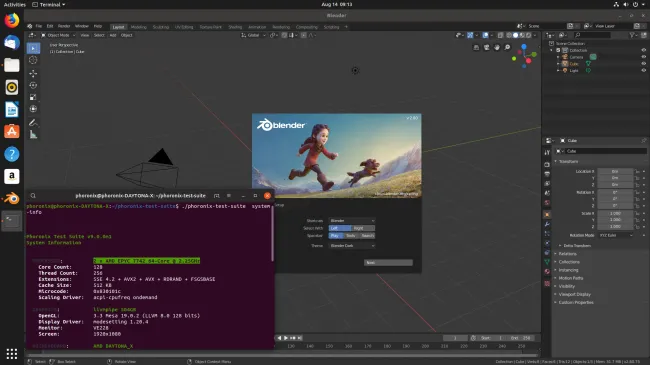The height and width of the screenshot is (365, 650).
Task: Hide the Light object in outliner
Action: pos(643,70)
